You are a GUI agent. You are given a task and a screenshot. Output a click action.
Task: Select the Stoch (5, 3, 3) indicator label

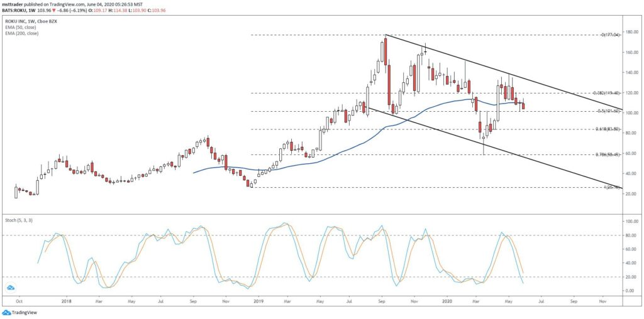18,220
